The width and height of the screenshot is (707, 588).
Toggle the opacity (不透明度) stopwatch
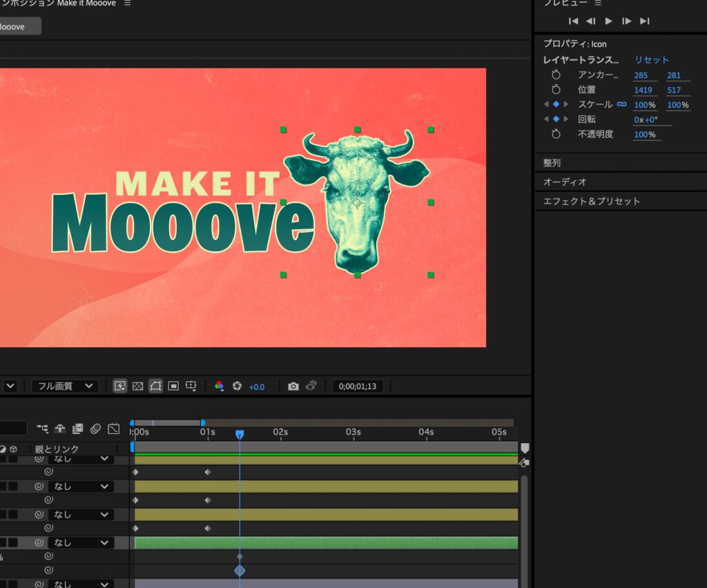tap(556, 135)
